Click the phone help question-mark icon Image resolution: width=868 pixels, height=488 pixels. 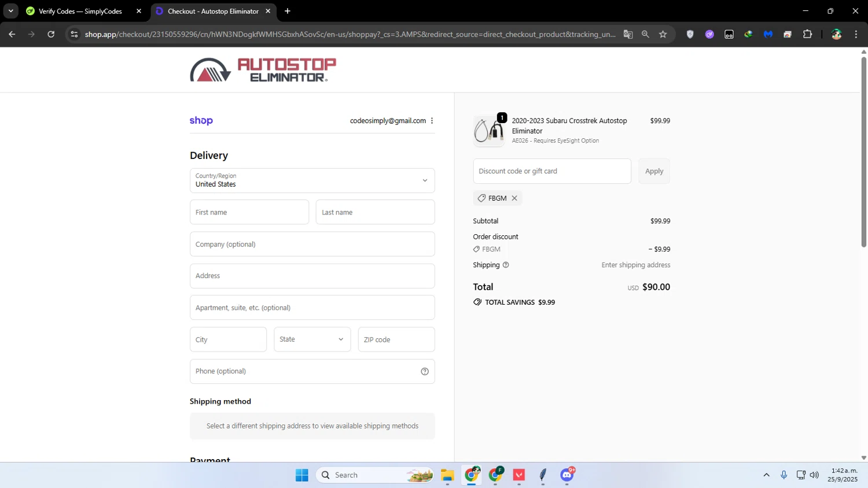tap(425, 371)
